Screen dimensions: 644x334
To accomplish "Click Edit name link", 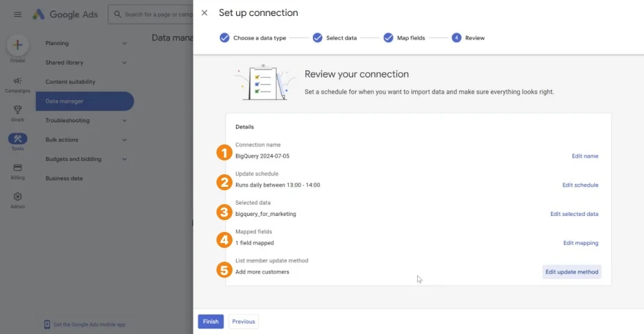I will pos(585,156).
